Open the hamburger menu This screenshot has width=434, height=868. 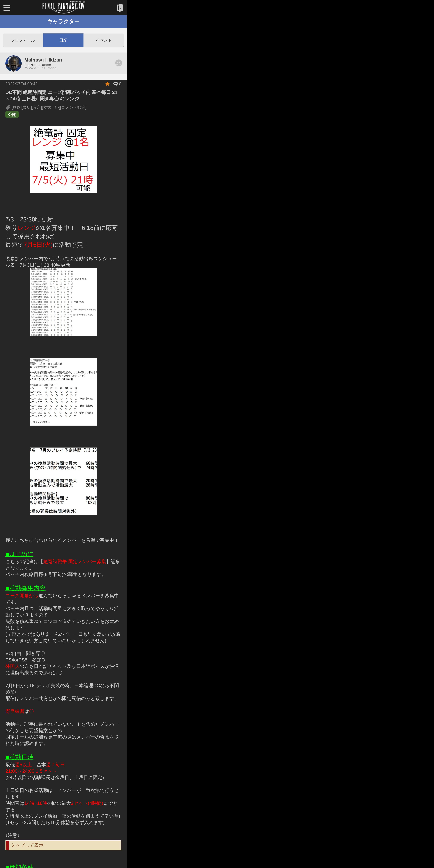coord(7,8)
